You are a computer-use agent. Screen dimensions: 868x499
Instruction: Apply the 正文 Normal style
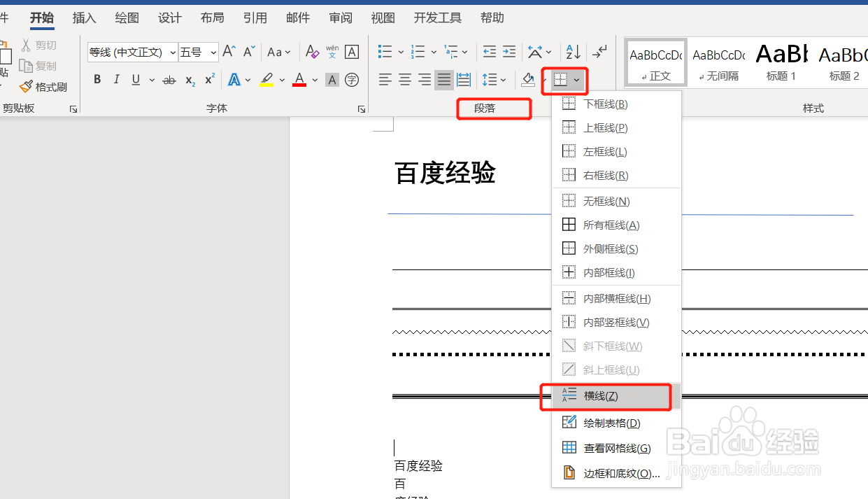click(656, 63)
